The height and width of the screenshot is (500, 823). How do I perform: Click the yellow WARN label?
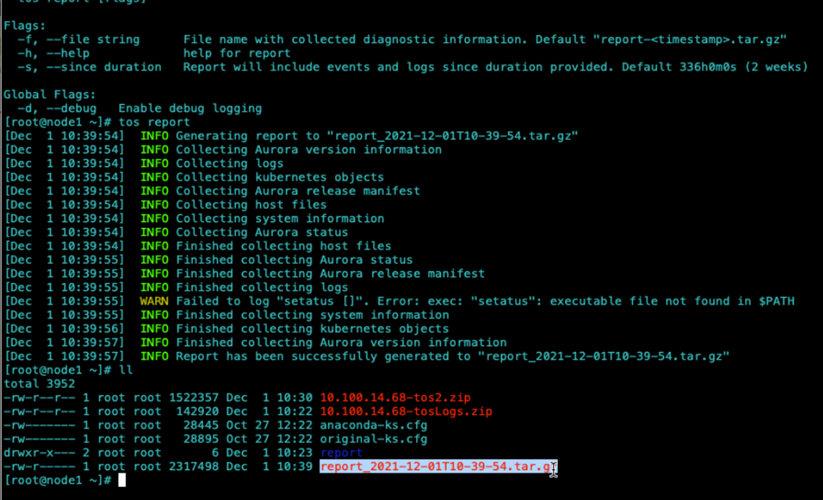click(x=154, y=301)
